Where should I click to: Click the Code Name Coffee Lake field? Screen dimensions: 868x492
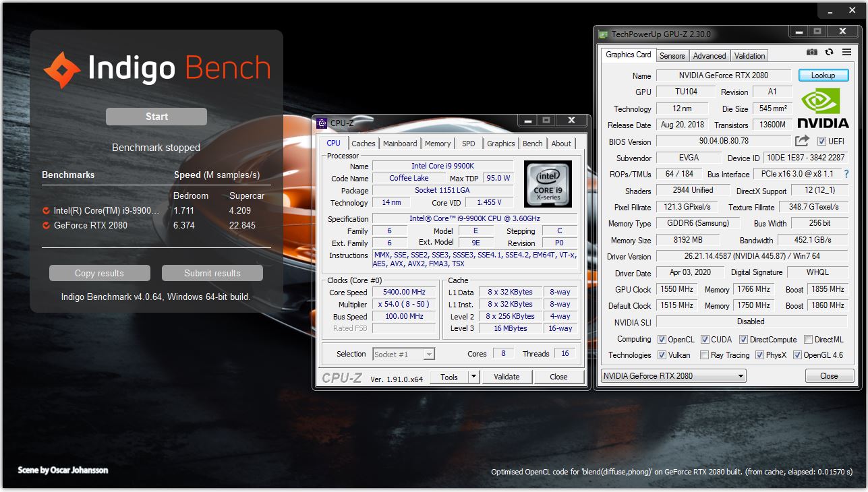(x=409, y=179)
